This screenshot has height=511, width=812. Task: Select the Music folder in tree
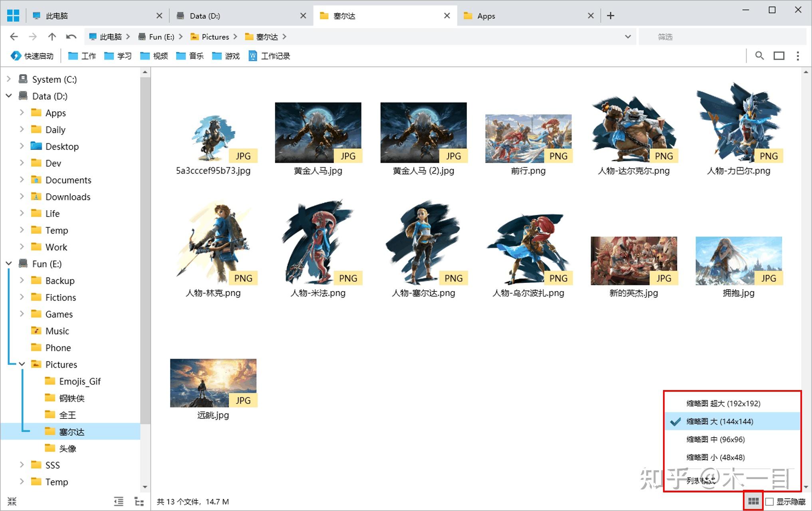point(57,331)
